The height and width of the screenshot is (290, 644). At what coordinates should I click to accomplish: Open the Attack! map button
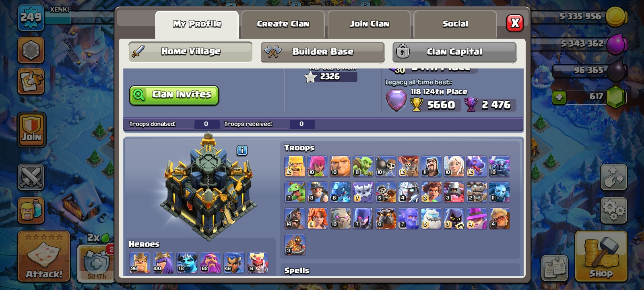coord(44,257)
